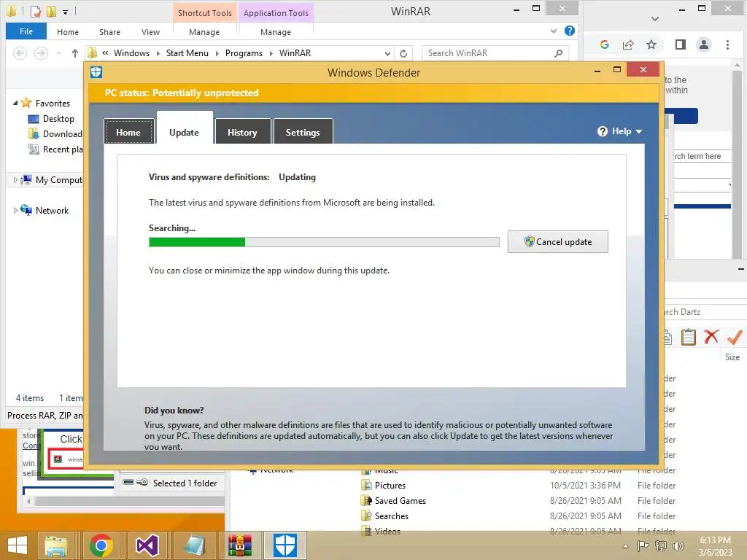Click Windows in the address breadcrumb
The image size is (747, 560).
click(x=131, y=53)
